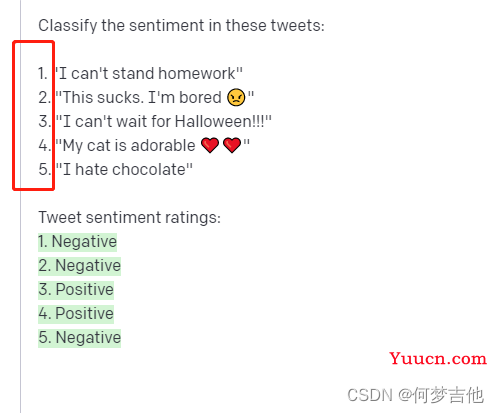The image size is (499, 413).
Task: Click the "Classify the sentiment in these tweets" heading
Action: click(181, 26)
